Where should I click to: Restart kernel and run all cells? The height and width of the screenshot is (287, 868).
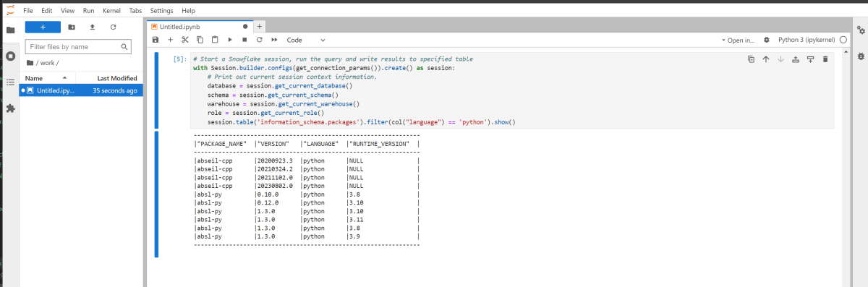[274, 40]
